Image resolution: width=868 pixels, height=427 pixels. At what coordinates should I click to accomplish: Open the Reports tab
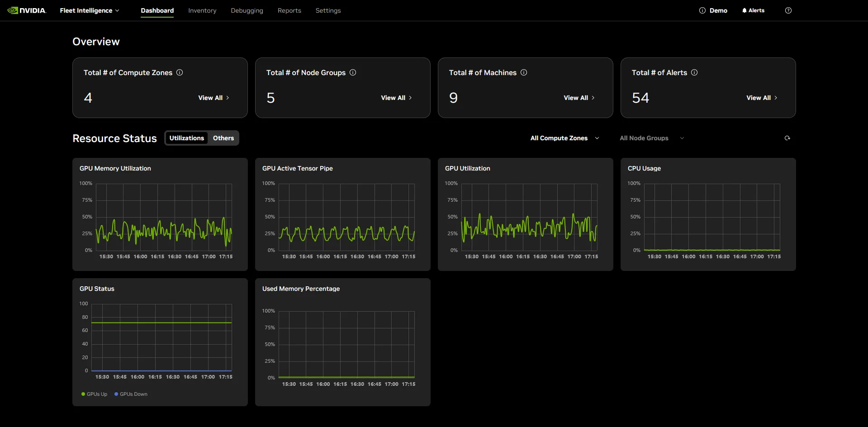289,10
